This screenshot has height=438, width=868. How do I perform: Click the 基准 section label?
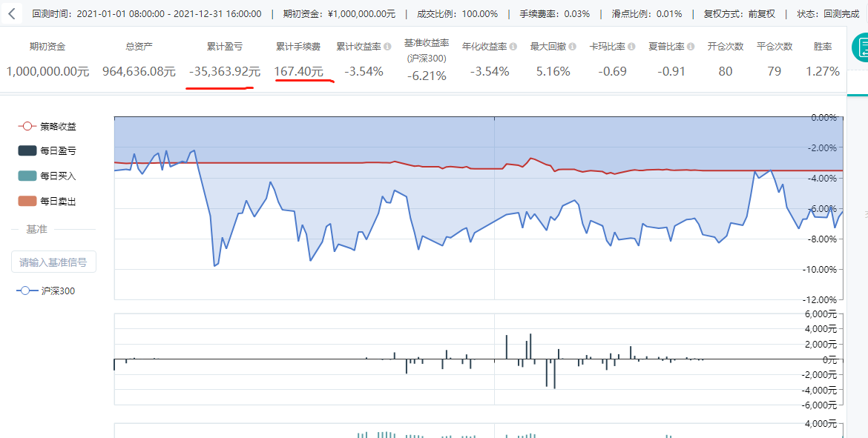pyautogui.click(x=36, y=229)
